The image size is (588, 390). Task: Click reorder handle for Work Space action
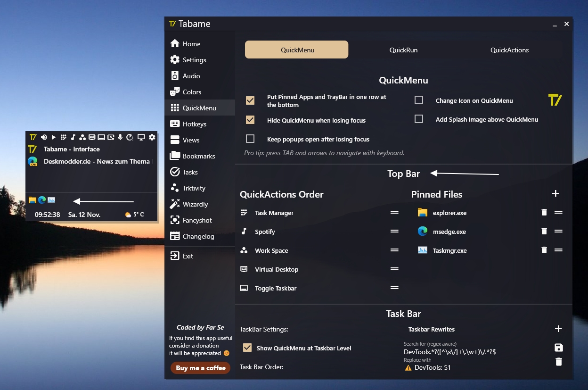[394, 250]
